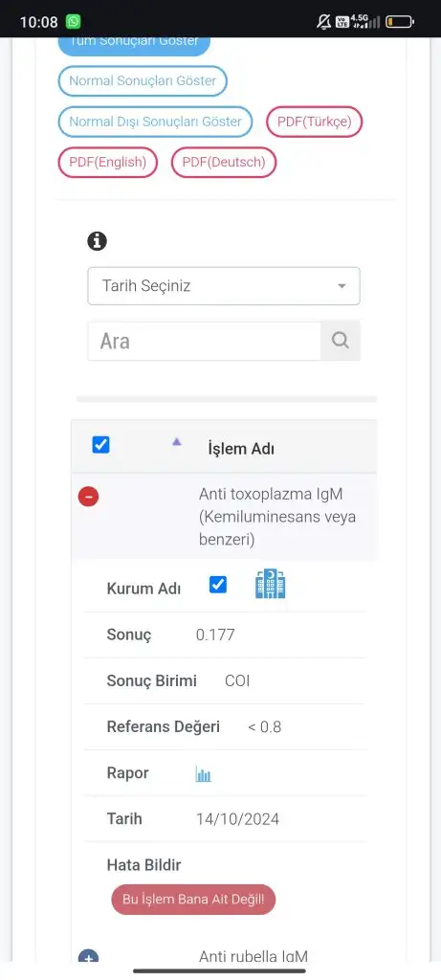441x980 pixels.
Task: Expand Anti rubella IgM plus icon
Action: [89, 956]
